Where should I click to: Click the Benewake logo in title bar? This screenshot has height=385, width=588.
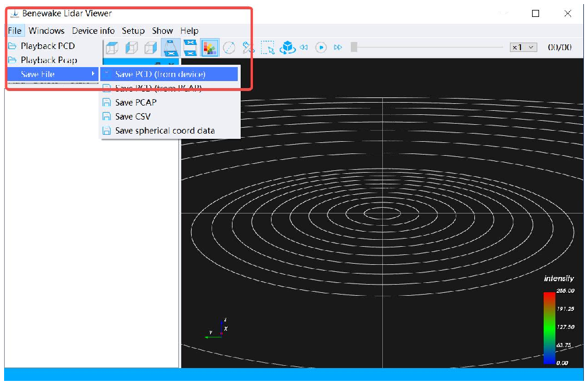(x=15, y=14)
